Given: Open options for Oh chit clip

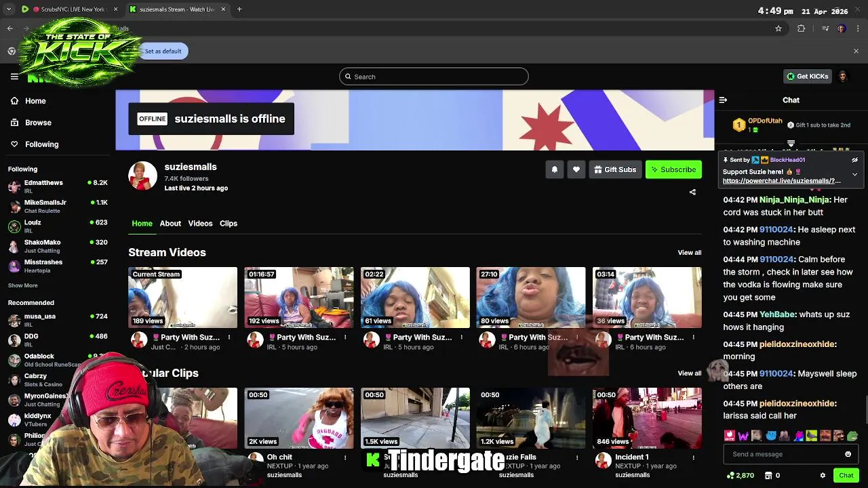Looking at the screenshot, I should tap(345, 457).
